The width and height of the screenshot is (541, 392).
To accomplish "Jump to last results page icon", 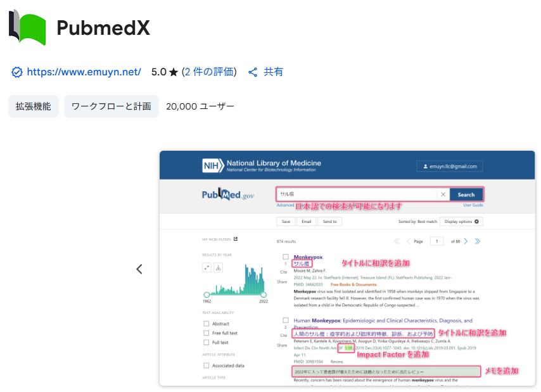I will 478,241.
